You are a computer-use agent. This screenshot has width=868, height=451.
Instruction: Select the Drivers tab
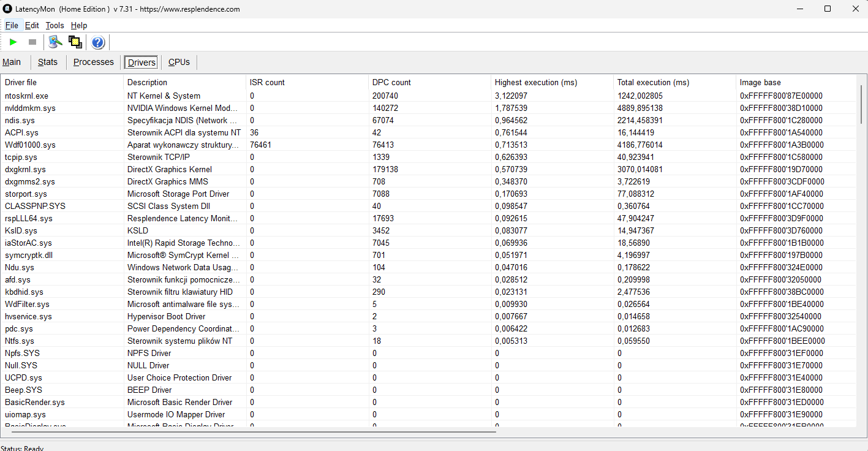click(142, 63)
